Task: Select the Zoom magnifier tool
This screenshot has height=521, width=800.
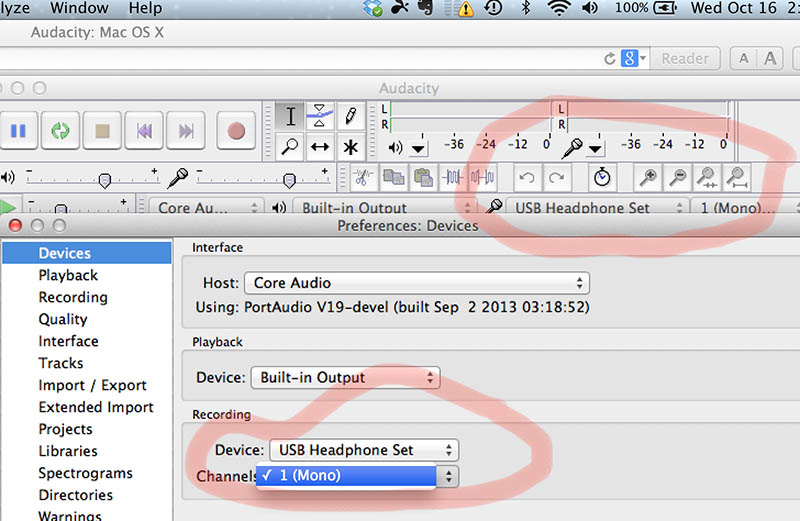Action: 290,147
